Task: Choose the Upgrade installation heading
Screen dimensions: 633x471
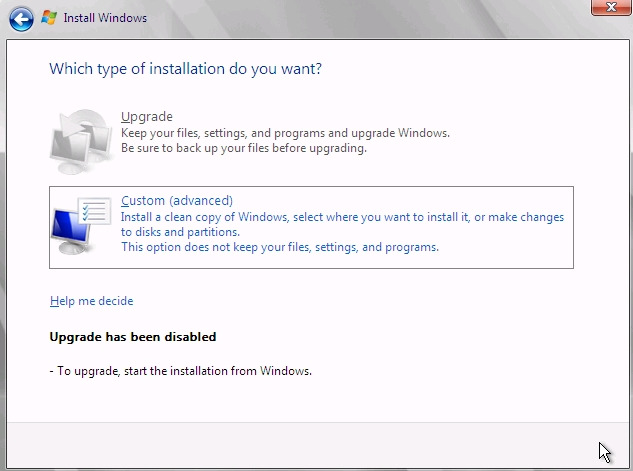Action: pos(147,117)
